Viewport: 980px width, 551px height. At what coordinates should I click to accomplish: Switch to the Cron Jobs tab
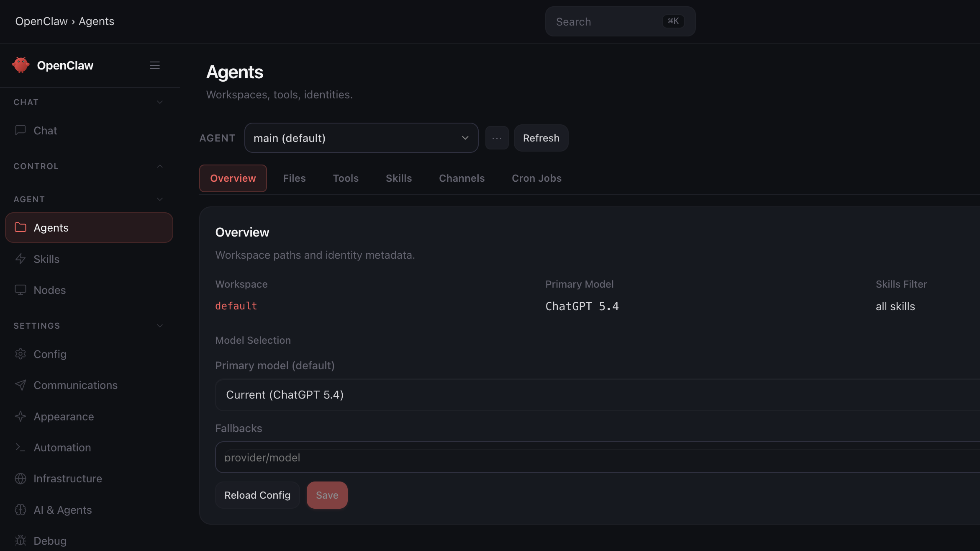(x=536, y=178)
